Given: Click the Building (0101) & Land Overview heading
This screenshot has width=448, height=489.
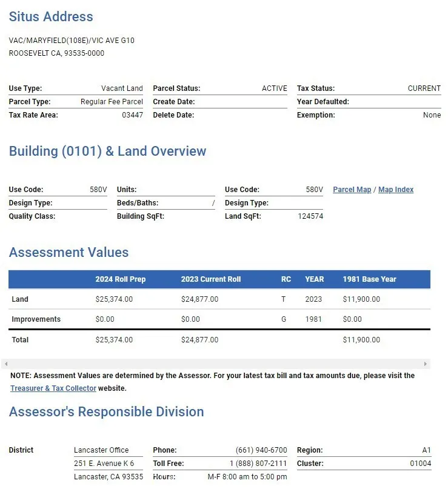Looking at the screenshot, I should (107, 151).
